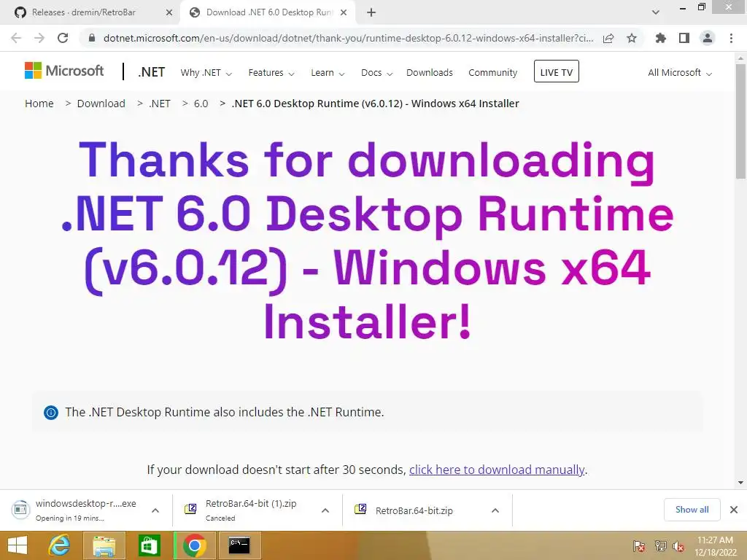
Task: Click the Show all downloads button
Action: click(x=692, y=510)
